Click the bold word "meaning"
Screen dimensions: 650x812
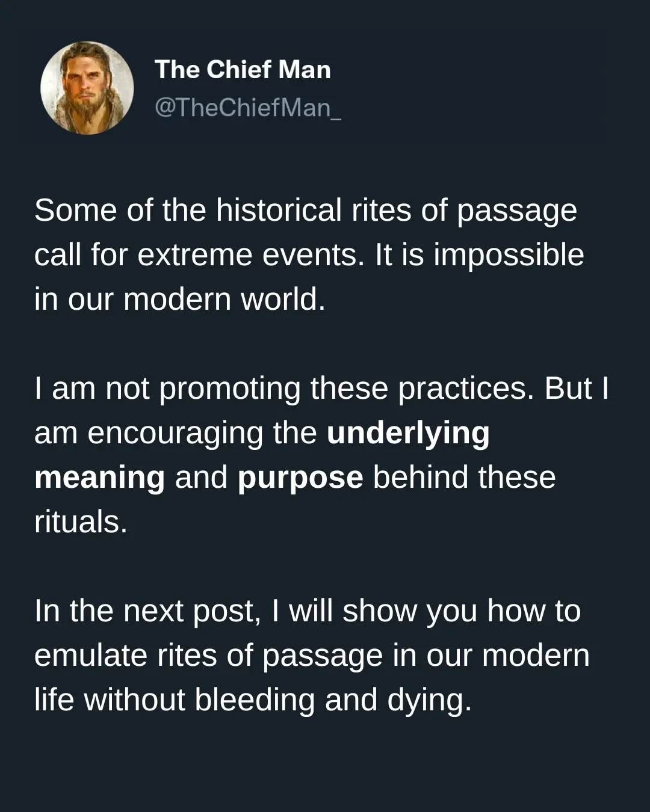[x=99, y=478]
